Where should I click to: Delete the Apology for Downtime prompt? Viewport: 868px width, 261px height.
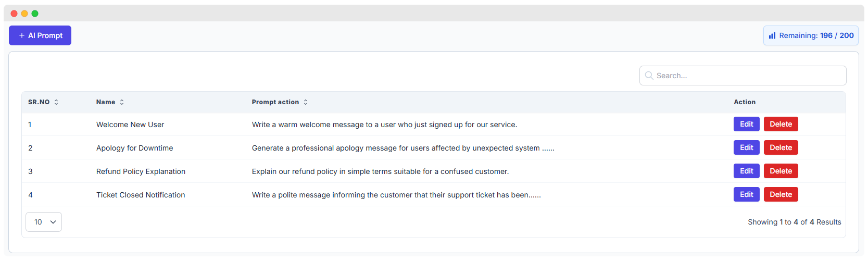tap(781, 147)
